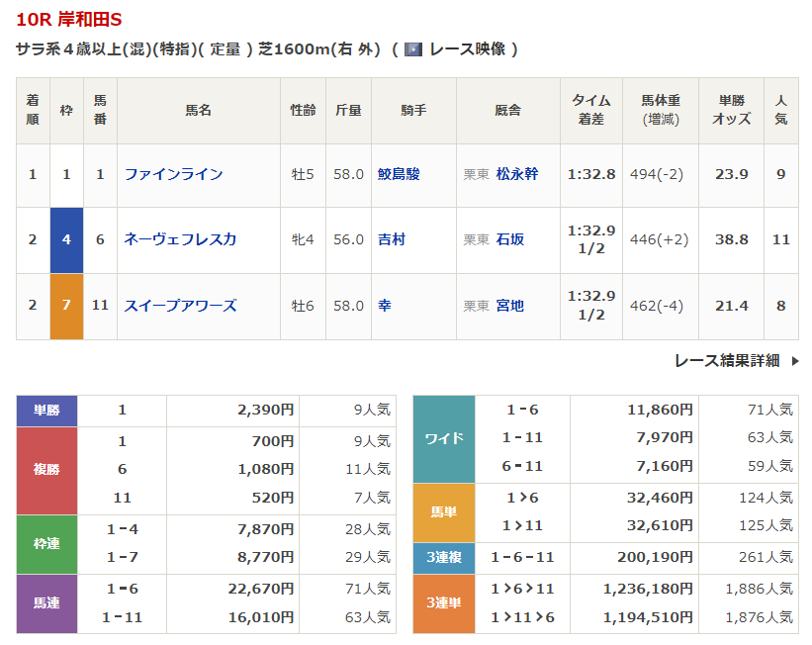The image size is (812, 645).
Task: Click the orange 3連単 payout label
Action: point(443,602)
